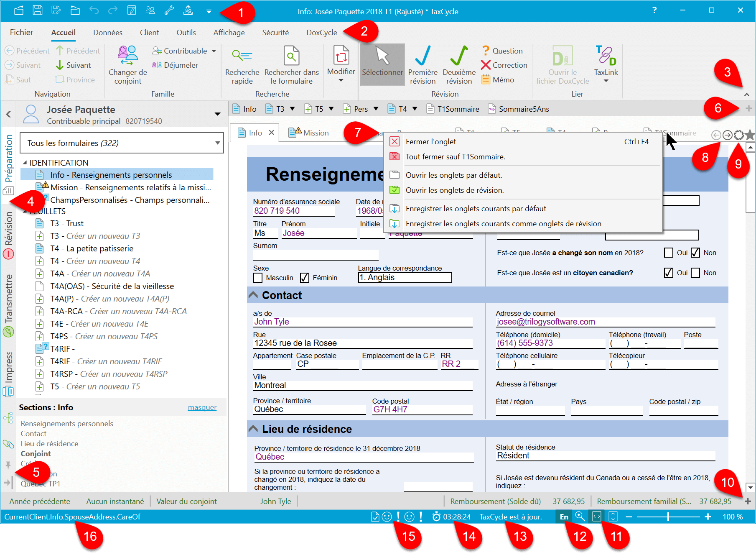
Task: Click Changer de conjoint icon
Action: point(127,55)
